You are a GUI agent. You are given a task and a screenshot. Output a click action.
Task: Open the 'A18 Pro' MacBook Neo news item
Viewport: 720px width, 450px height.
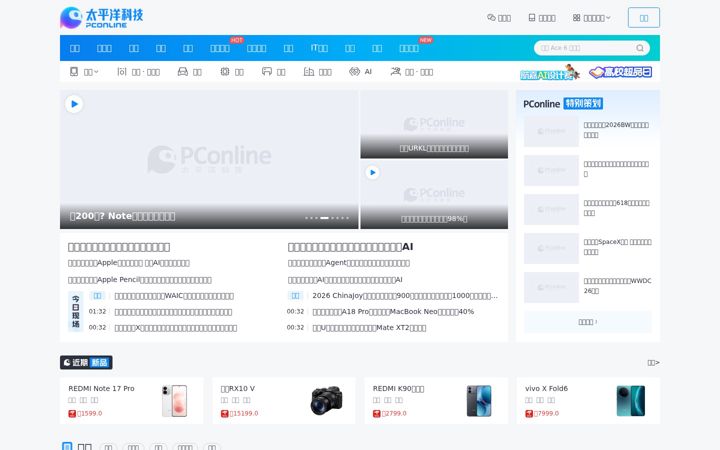393,312
